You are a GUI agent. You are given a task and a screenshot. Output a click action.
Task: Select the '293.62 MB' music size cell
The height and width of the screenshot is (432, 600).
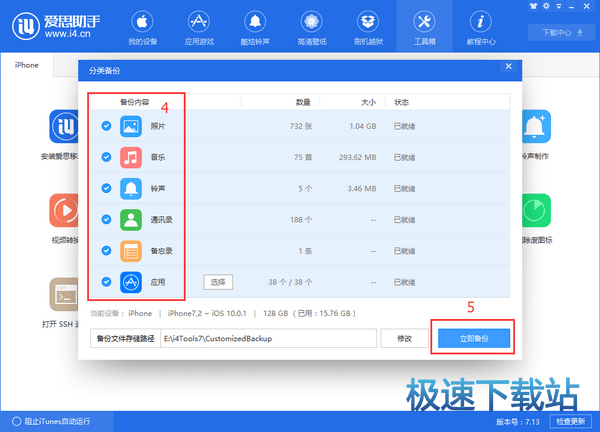(x=358, y=157)
